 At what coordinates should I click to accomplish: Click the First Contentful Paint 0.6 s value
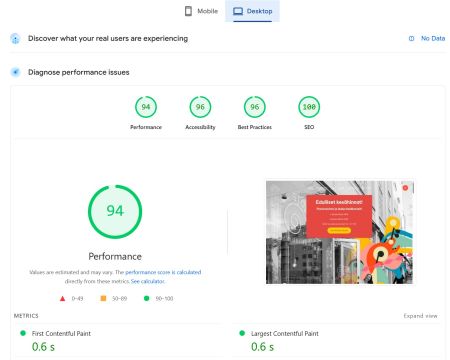[x=43, y=347]
